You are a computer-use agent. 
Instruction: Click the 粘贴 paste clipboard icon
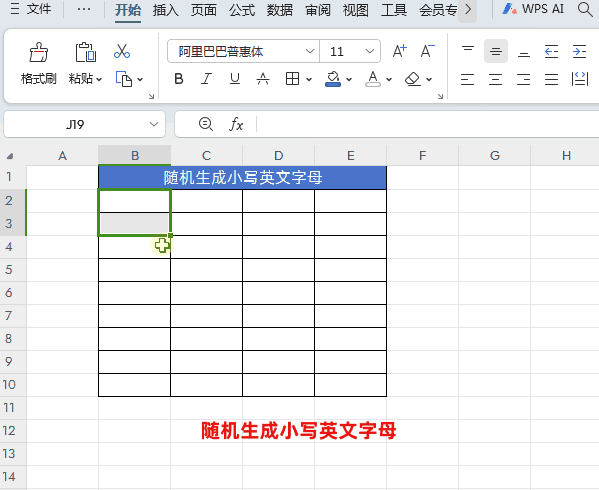(x=85, y=52)
